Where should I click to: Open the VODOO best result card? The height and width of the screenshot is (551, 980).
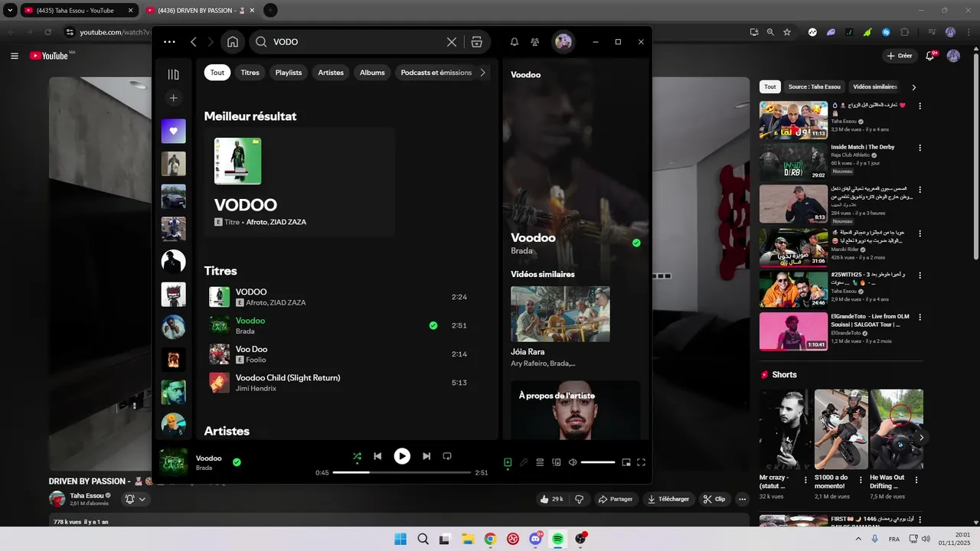point(299,182)
